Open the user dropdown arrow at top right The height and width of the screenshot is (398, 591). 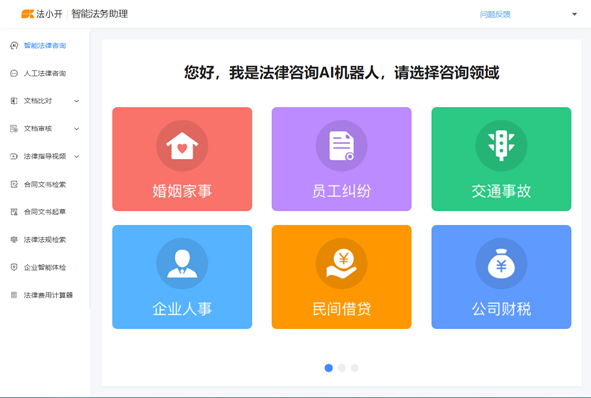click(x=574, y=14)
